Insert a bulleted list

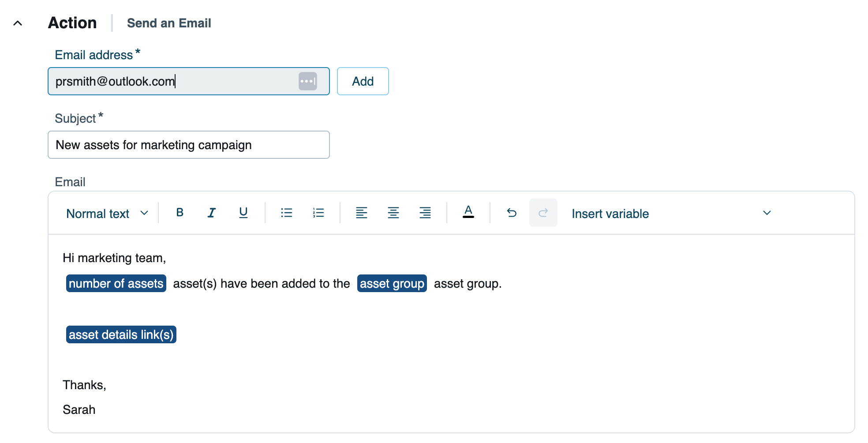[287, 213]
